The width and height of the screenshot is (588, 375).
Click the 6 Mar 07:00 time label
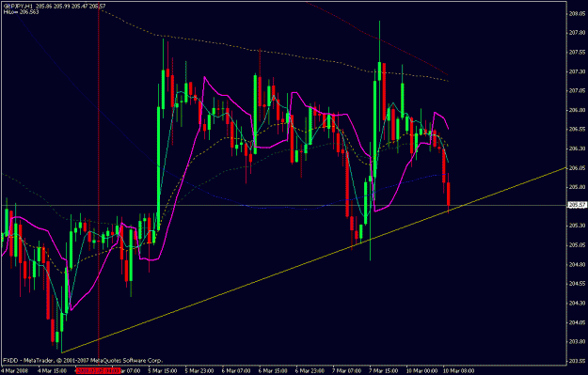point(236,371)
